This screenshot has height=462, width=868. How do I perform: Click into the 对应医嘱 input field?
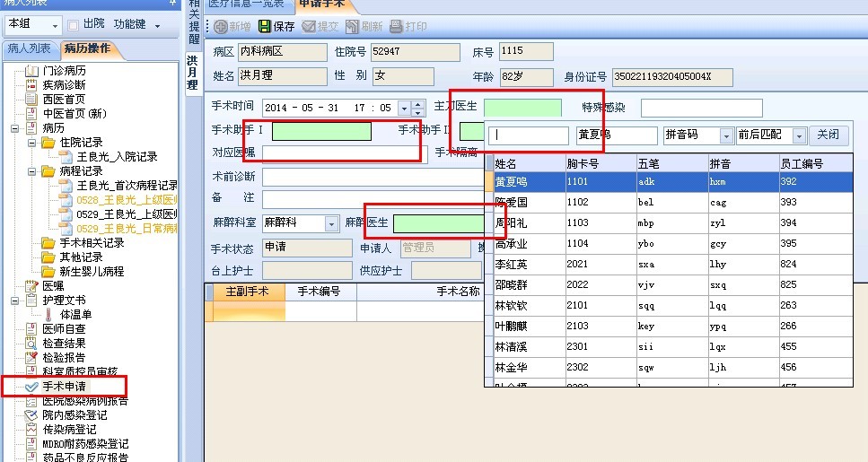pos(345,153)
